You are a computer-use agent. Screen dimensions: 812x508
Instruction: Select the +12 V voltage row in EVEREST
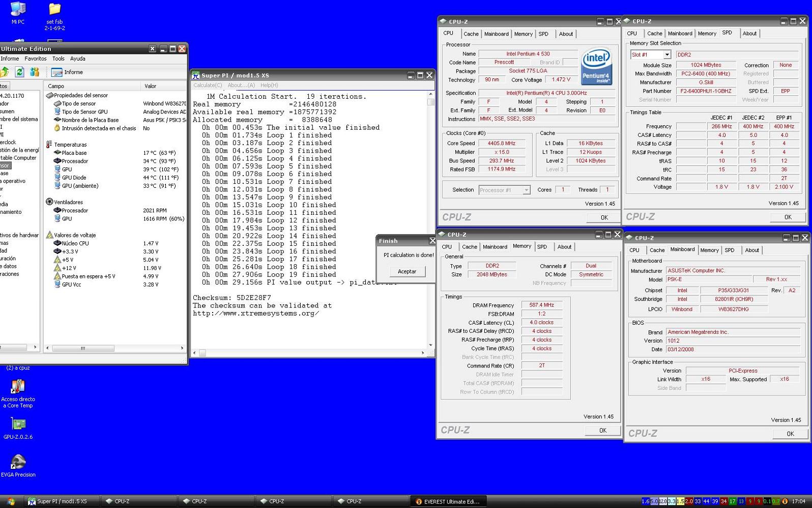click(115, 268)
